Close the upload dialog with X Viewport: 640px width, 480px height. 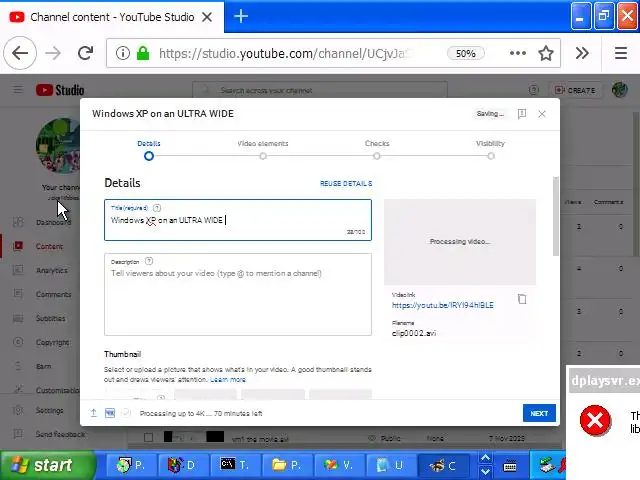tap(542, 114)
